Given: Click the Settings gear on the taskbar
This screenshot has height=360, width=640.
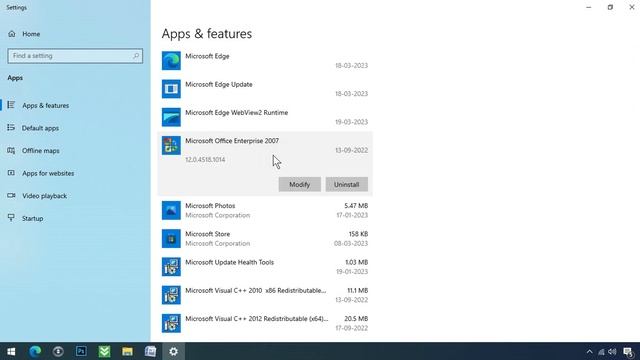Looking at the screenshot, I should (173, 351).
